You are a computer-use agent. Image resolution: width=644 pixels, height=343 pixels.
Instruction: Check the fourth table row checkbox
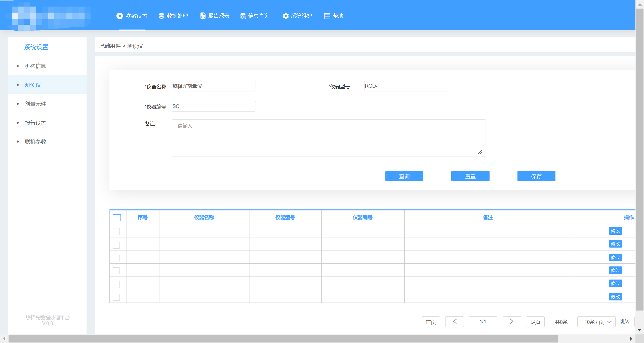click(x=116, y=271)
